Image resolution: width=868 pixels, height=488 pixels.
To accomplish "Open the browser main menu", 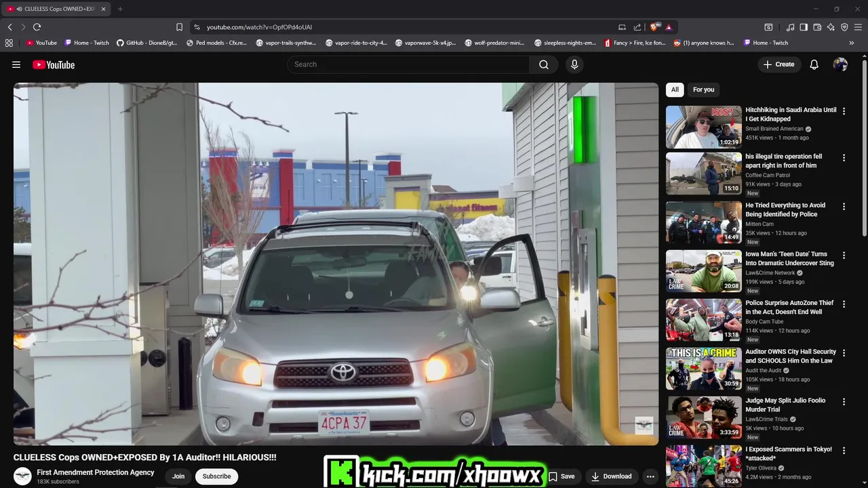I will coord(859,27).
